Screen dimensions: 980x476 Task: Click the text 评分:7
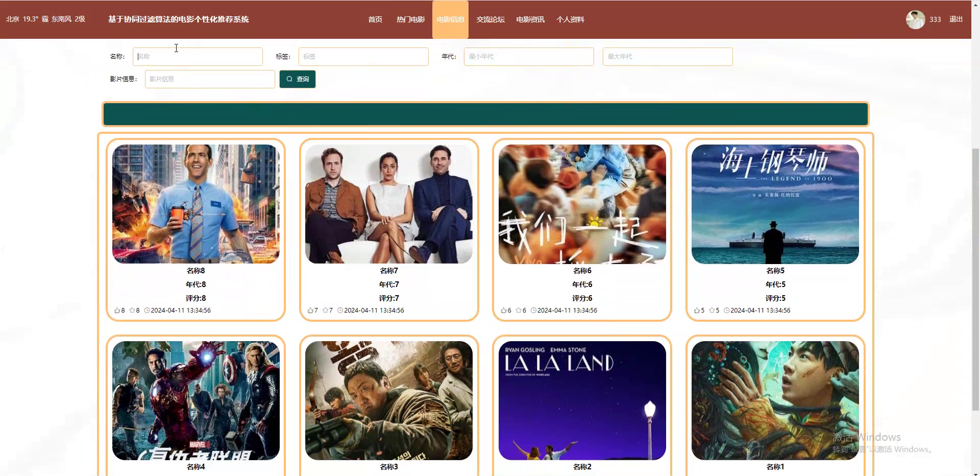pyautogui.click(x=389, y=298)
